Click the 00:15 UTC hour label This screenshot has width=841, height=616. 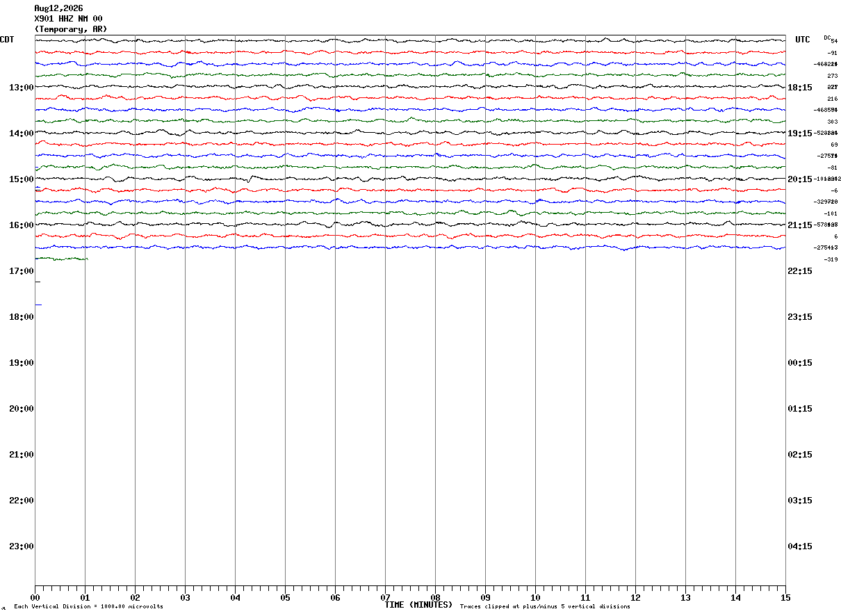click(x=800, y=363)
